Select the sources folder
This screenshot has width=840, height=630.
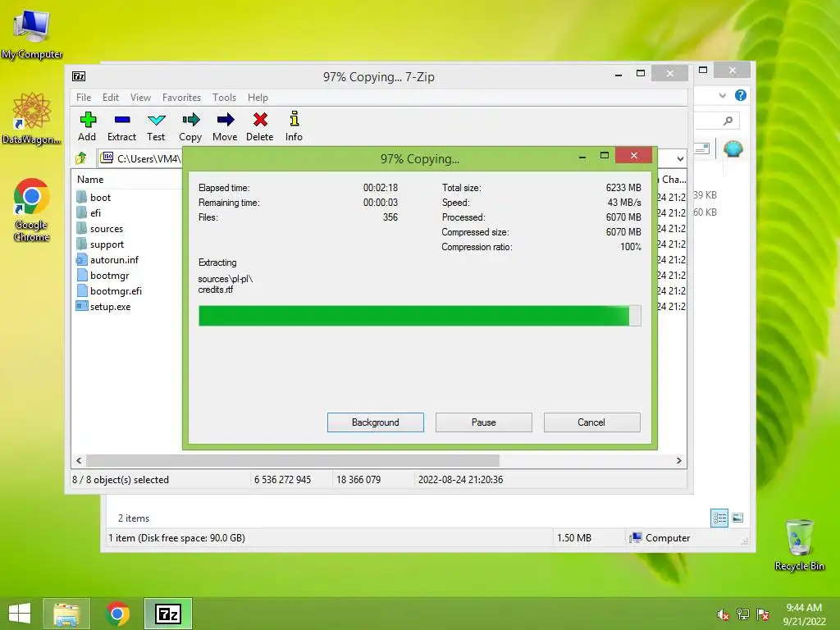(x=100, y=228)
